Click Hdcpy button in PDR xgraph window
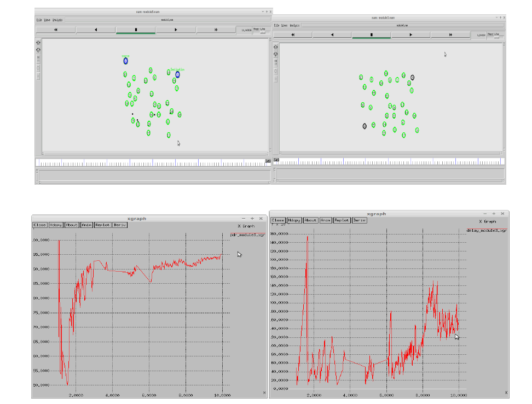 point(56,225)
